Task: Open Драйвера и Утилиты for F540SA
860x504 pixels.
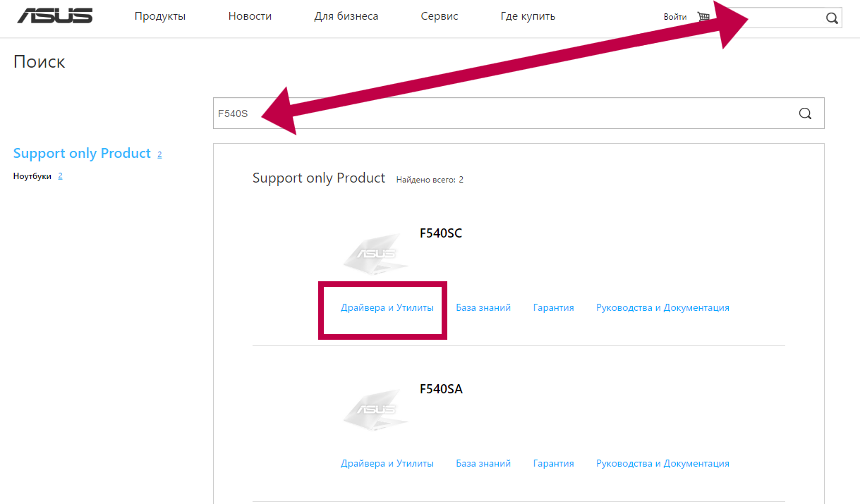Action: (387, 464)
